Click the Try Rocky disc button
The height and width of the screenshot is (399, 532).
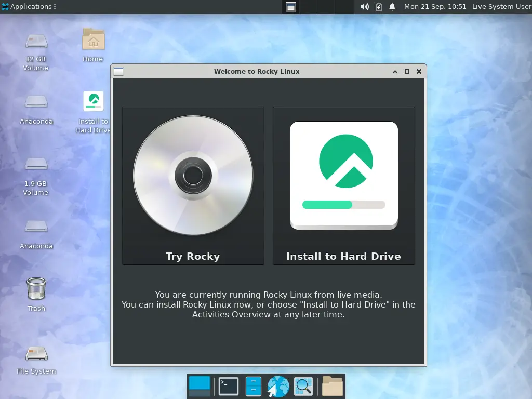[x=193, y=185]
